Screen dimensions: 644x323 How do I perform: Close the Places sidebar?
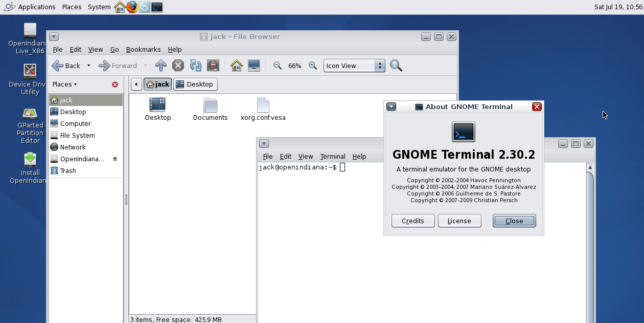pos(115,84)
